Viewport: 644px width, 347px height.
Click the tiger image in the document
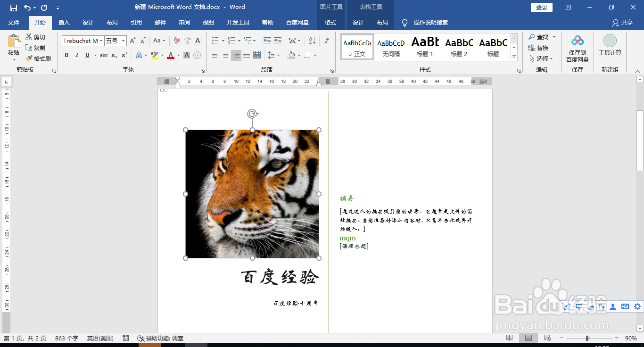point(252,194)
